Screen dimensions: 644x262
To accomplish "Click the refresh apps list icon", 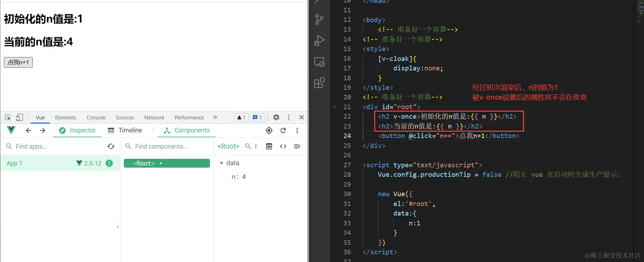I will point(111,146).
